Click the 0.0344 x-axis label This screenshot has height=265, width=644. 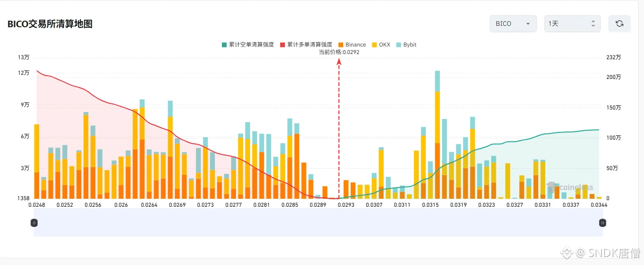coord(599,205)
